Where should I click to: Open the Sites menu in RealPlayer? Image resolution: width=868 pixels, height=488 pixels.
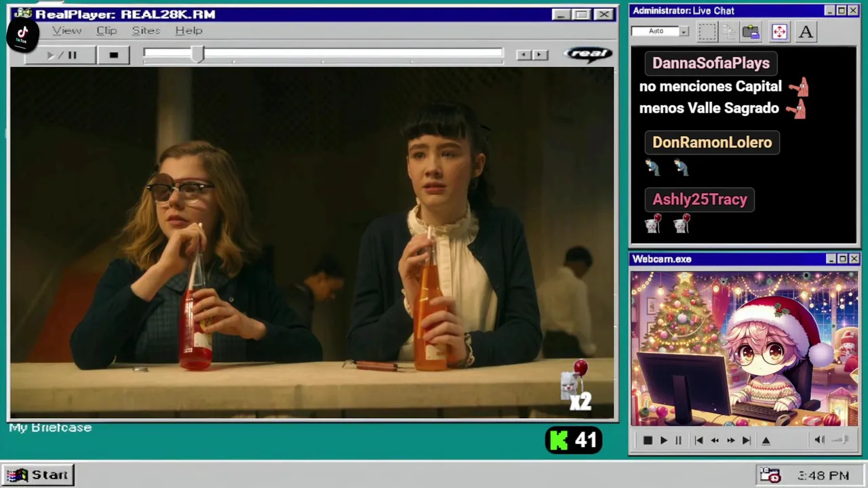pyautogui.click(x=146, y=30)
